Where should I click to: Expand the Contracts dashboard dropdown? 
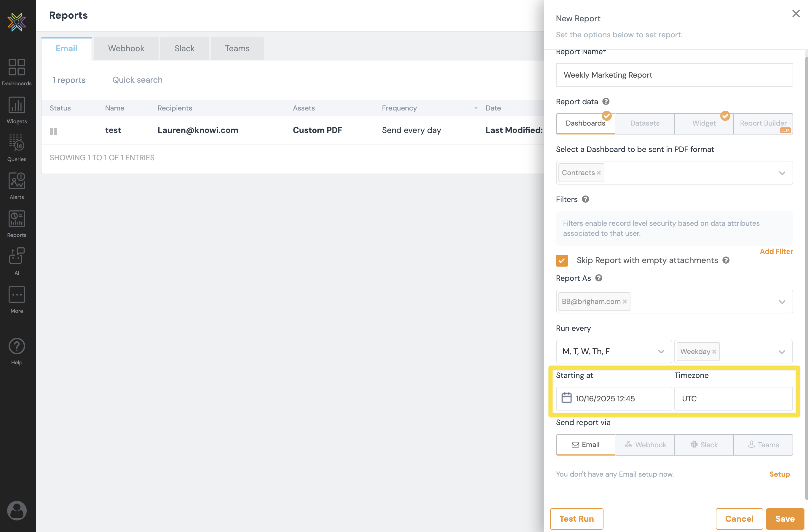click(x=782, y=173)
